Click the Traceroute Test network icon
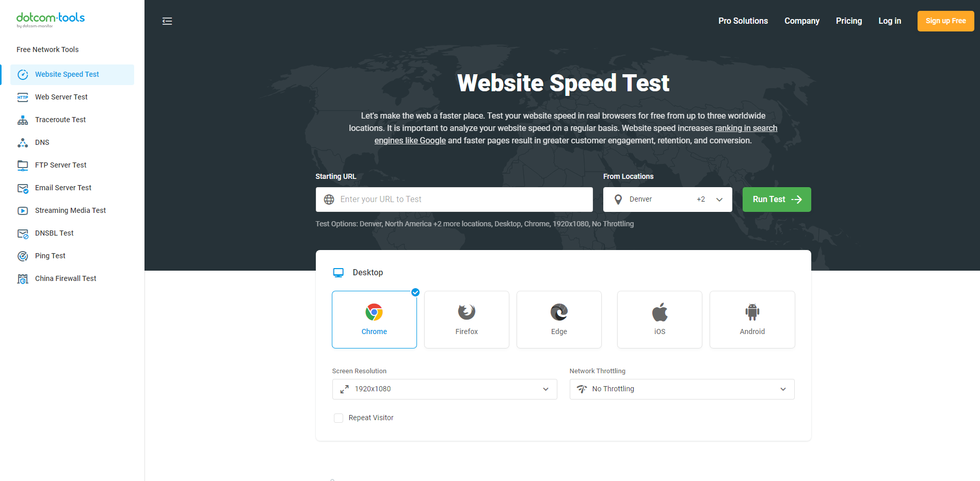 23,120
